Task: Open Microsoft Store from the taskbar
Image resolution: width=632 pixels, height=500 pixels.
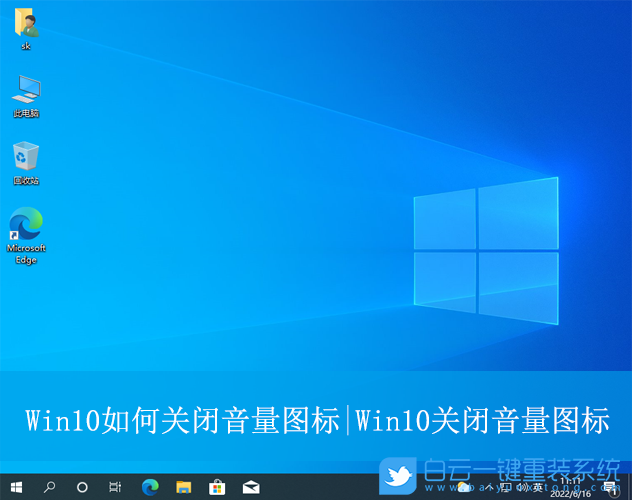Action: pos(217,488)
